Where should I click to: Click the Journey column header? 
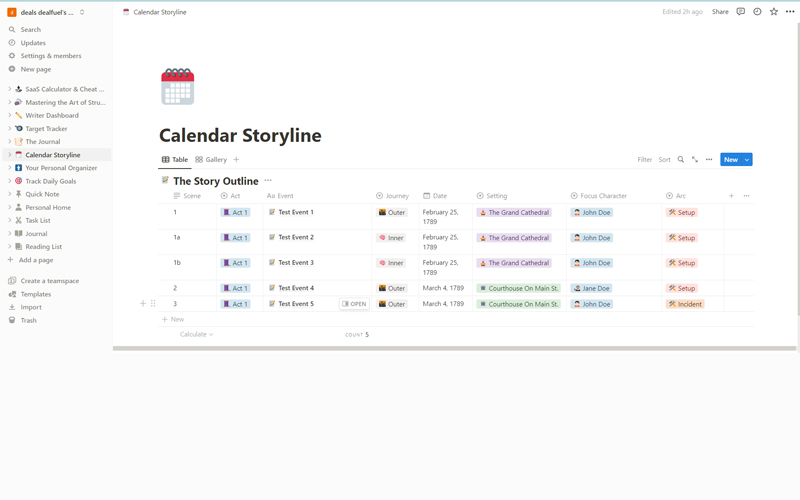(392, 196)
